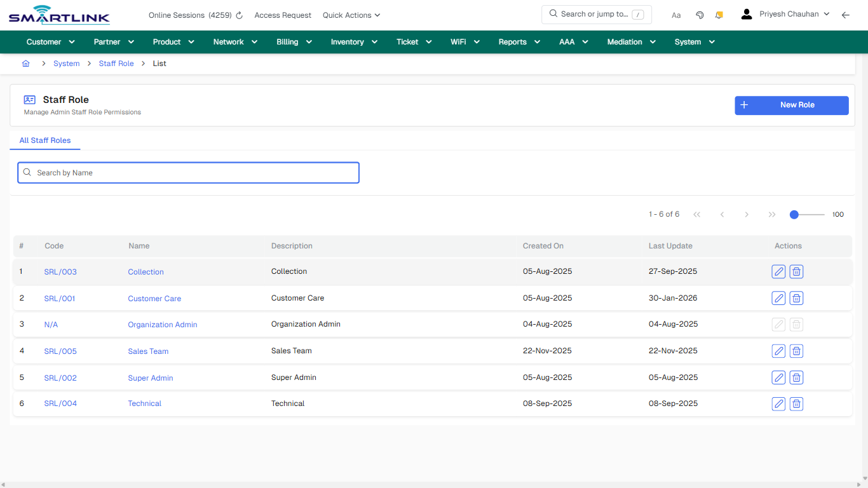Refresh the Online Sessions count
The width and height of the screenshot is (868, 488).
click(x=239, y=15)
